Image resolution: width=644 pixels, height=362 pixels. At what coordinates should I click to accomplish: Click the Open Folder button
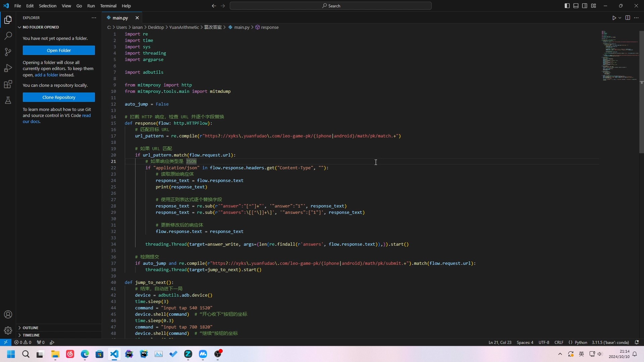coord(59,50)
